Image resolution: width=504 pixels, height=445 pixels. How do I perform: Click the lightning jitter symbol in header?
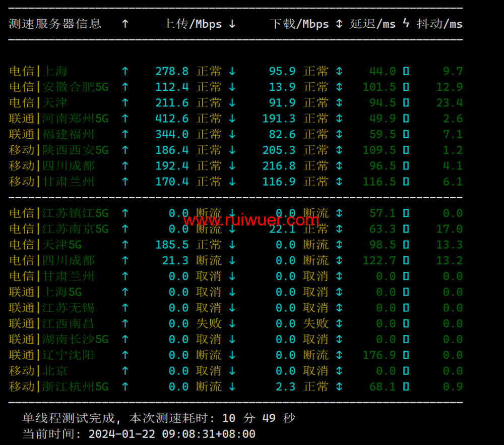(x=406, y=24)
